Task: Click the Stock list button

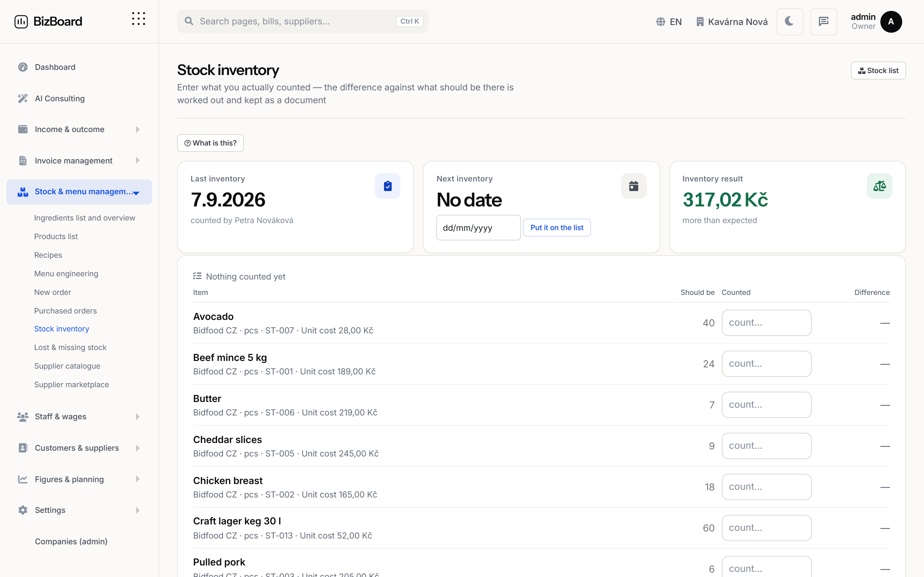Action: coord(878,71)
